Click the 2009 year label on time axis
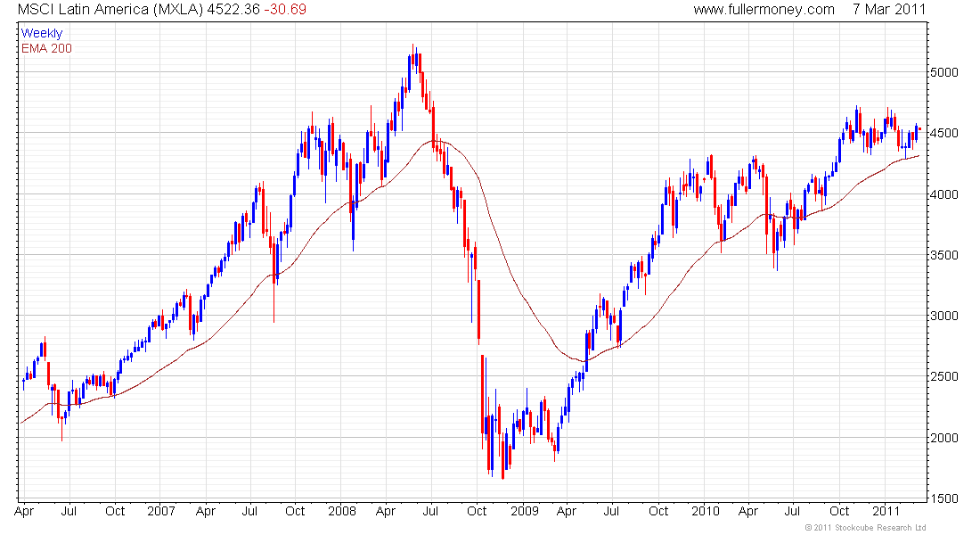The height and width of the screenshot is (535, 980). coord(525,511)
